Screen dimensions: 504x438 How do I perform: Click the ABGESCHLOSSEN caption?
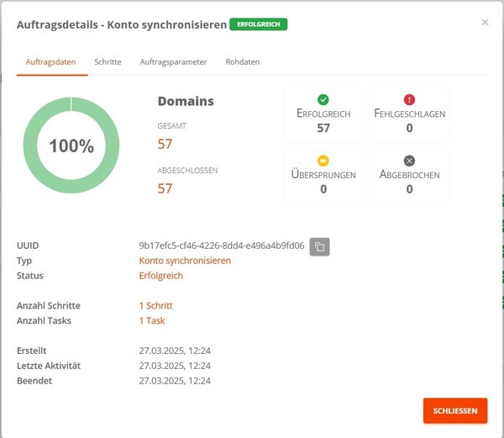[x=187, y=171]
